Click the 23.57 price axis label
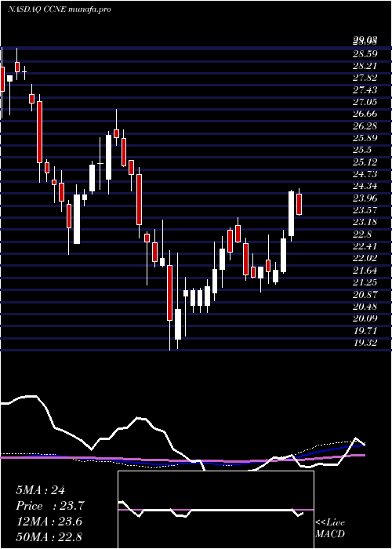392x549 pixels. (365, 210)
